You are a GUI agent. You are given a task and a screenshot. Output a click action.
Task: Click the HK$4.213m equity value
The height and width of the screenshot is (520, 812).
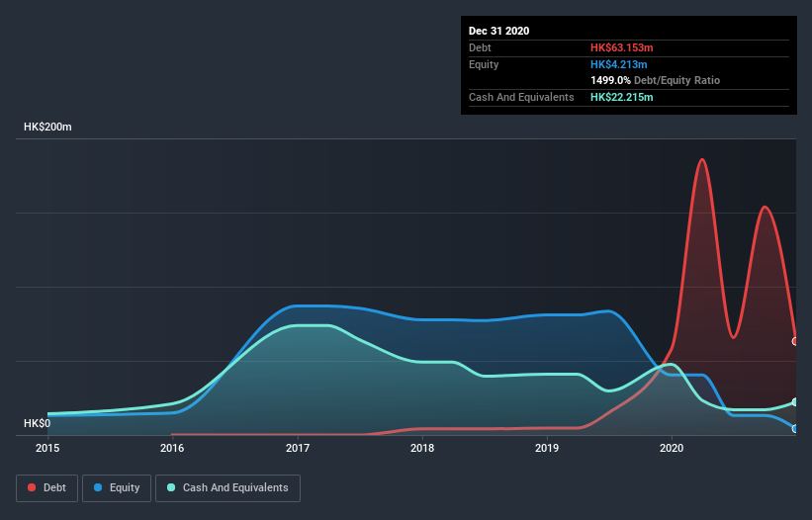click(619, 64)
